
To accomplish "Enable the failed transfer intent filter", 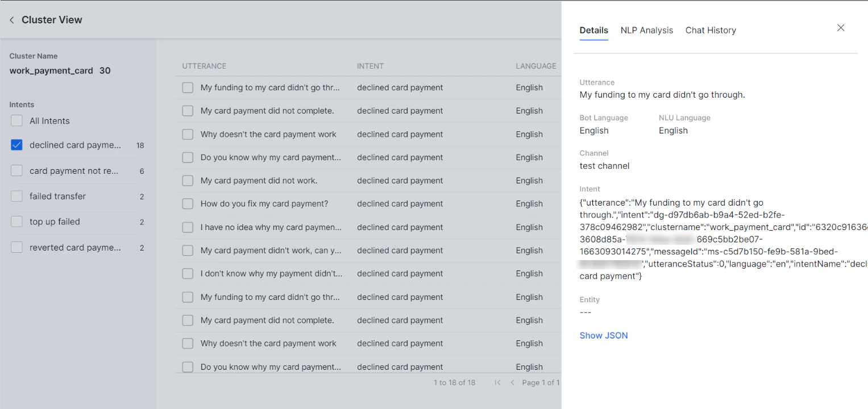I will (16, 196).
